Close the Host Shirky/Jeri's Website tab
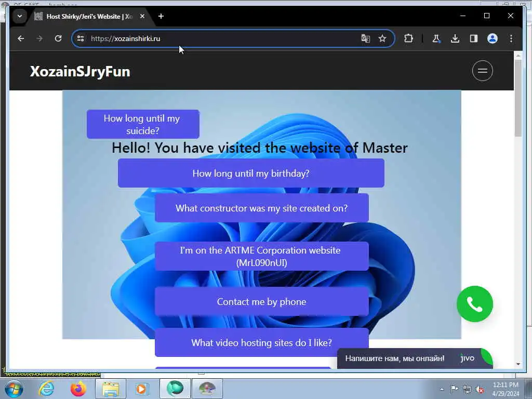 click(x=142, y=16)
